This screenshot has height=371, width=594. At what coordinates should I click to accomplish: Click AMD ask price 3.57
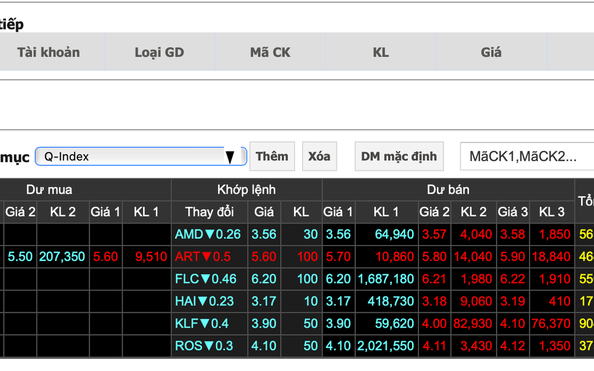point(435,234)
